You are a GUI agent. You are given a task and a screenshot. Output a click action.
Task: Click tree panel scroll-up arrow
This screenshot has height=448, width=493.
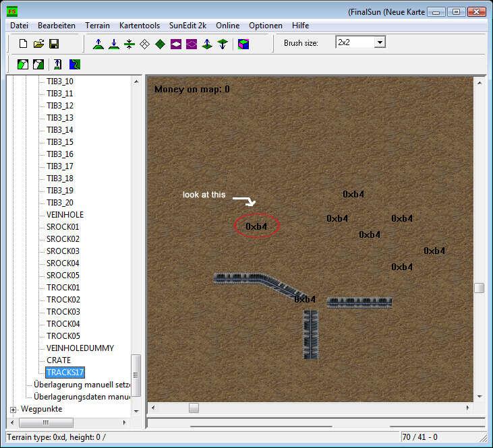[136, 82]
